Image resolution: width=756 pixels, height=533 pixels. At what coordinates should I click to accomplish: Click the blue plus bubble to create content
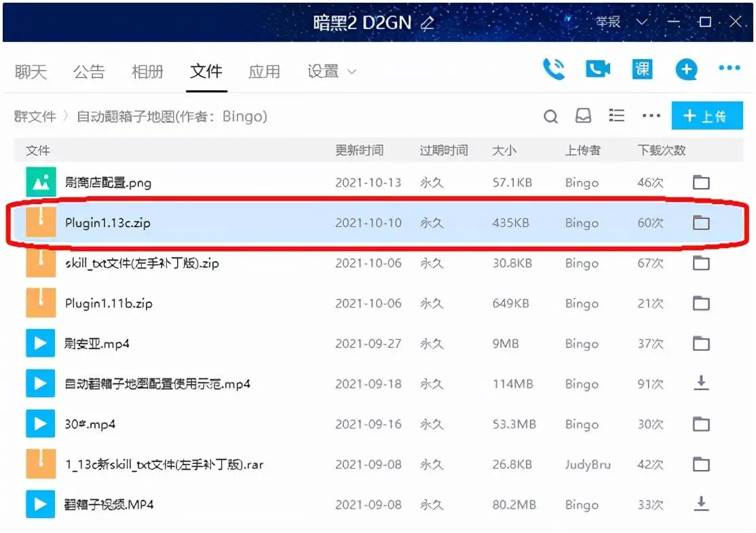pyautogui.click(x=686, y=69)
